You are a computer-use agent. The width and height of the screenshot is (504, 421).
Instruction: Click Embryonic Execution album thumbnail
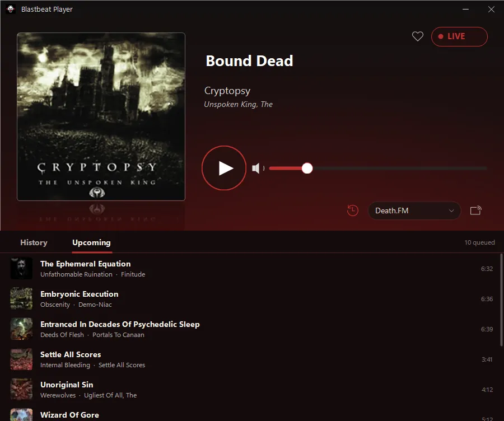coord(21,298)
